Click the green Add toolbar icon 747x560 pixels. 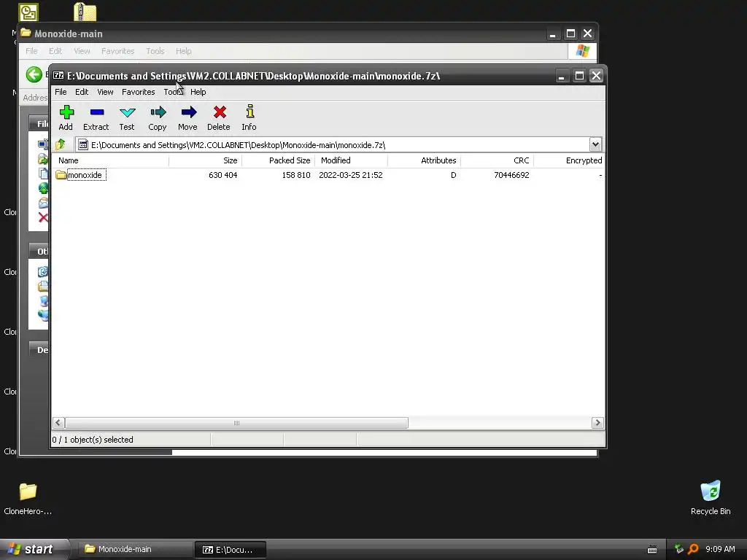pyautogui.click(x=66, y=112)
